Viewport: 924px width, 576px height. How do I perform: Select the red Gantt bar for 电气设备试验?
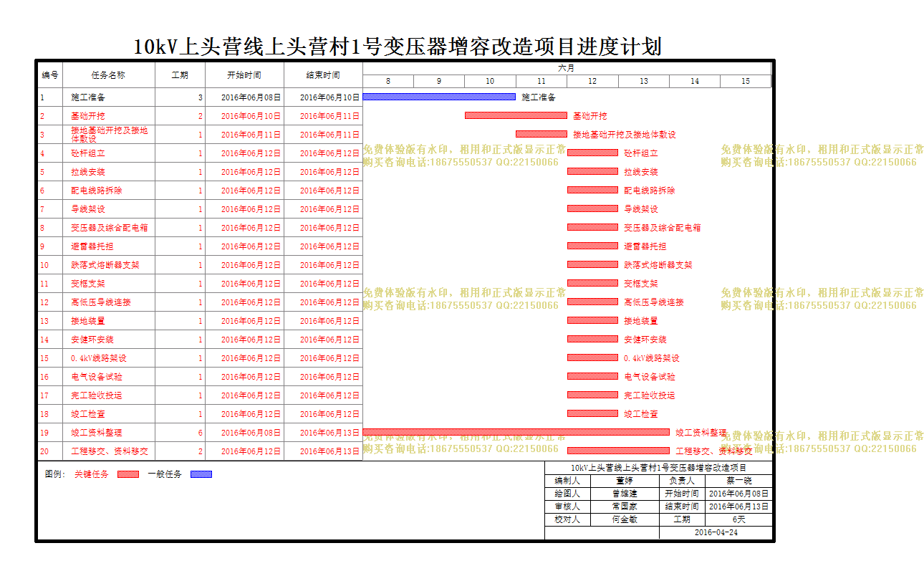pos(592,376)
